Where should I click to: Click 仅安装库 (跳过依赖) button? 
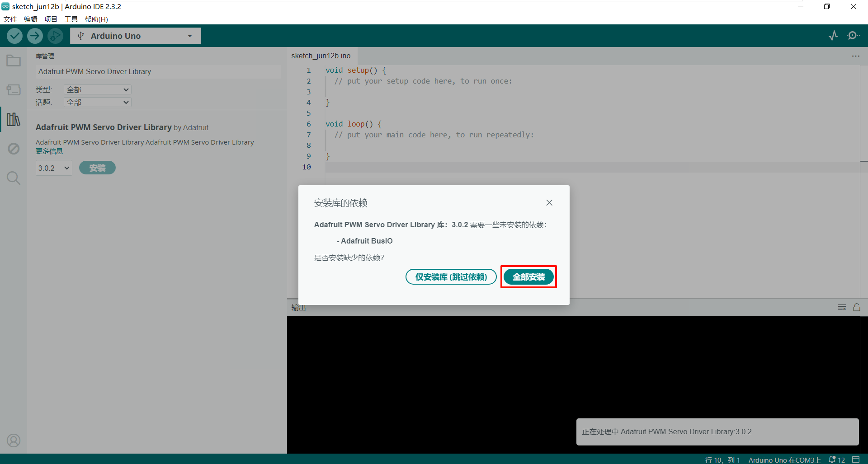451,277
